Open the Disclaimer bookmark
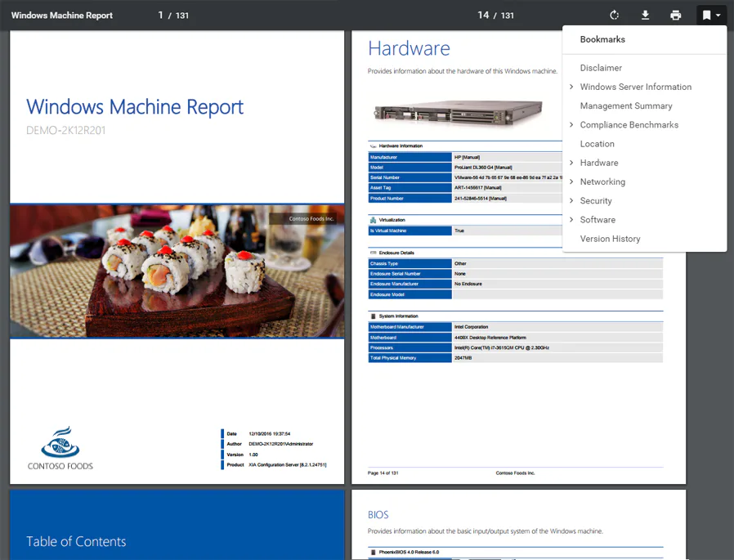Image resolution: width=734 pixels, height=560 pixels. (x=601, y=68)
